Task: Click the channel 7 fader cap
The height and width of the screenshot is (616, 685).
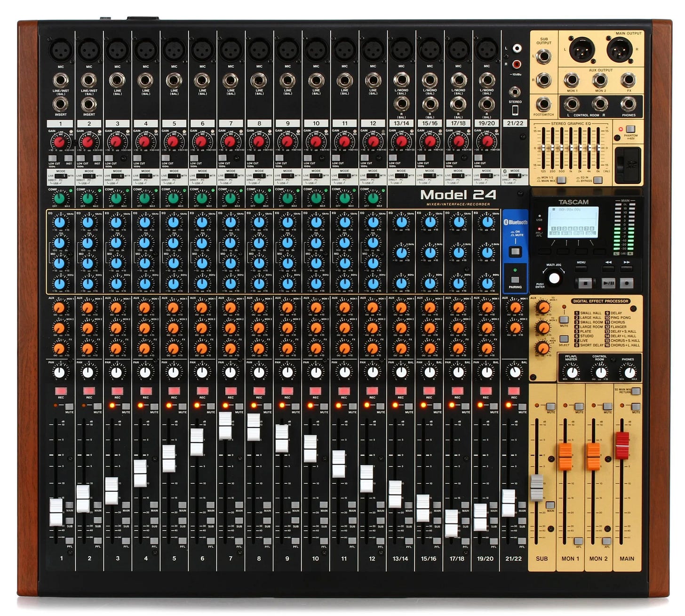Action: click(x=225, y=425)
